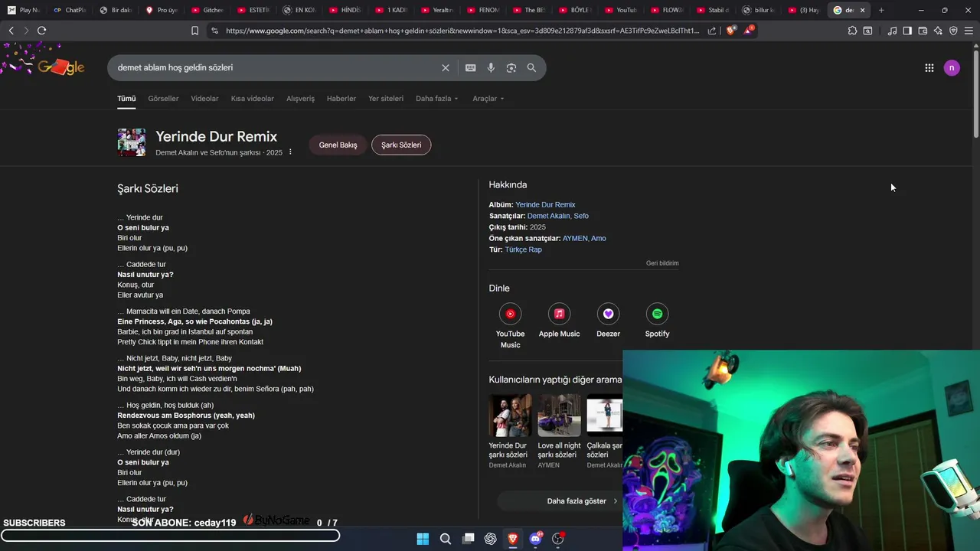The width and height of the screenshot is (980, 551).
Task: Toggle the browser sidebar panel icon
Action: click(907, 31)
